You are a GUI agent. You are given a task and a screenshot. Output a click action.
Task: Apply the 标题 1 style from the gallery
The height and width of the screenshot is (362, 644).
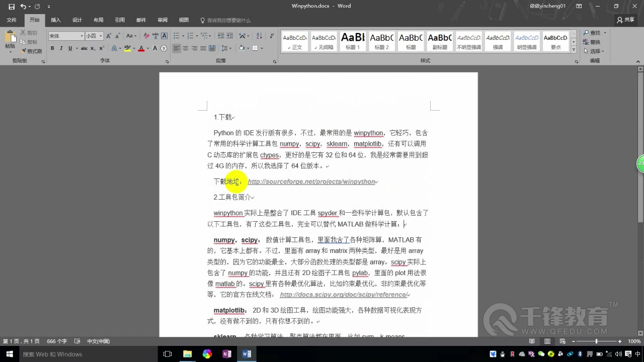352,40
